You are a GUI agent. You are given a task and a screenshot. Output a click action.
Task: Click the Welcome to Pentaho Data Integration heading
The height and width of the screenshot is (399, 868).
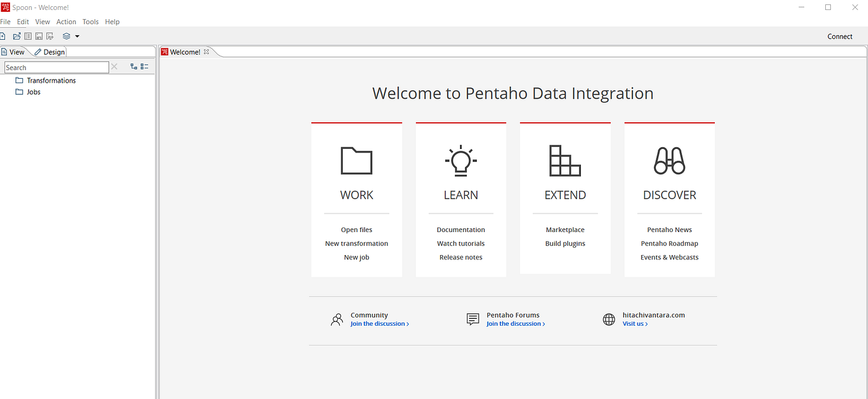point(513,93)
